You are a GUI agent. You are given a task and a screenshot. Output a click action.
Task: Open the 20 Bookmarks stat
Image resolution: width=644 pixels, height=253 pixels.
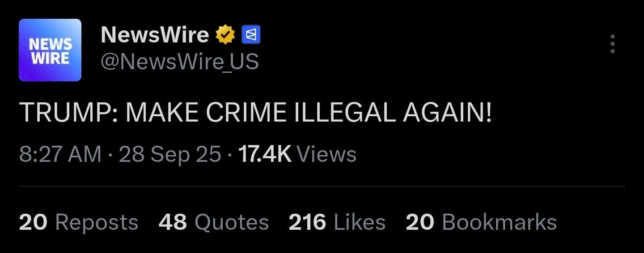tap(481, 222)
